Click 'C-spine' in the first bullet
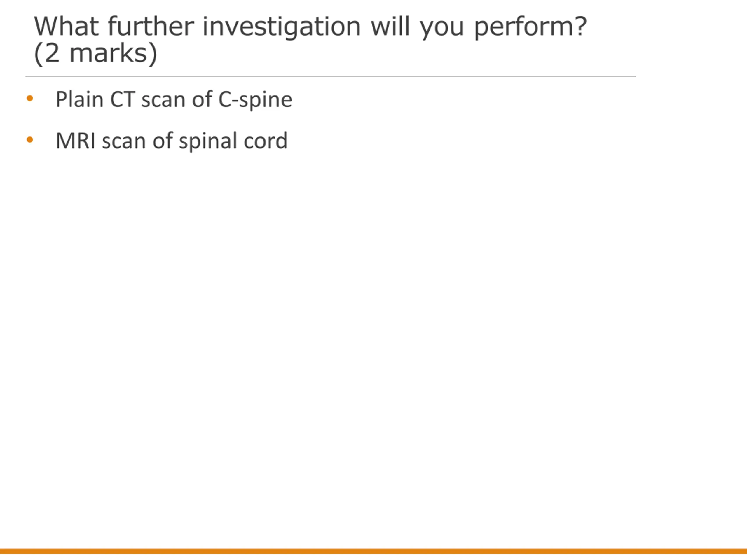747x560 pixels. (x=255, y=99)
